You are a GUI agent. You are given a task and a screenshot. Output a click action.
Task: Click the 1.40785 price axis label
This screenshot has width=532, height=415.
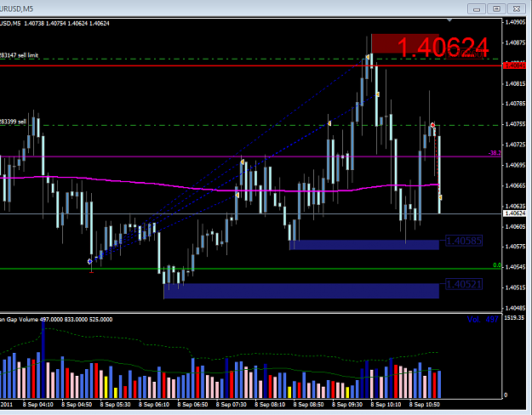coord(515,104)
